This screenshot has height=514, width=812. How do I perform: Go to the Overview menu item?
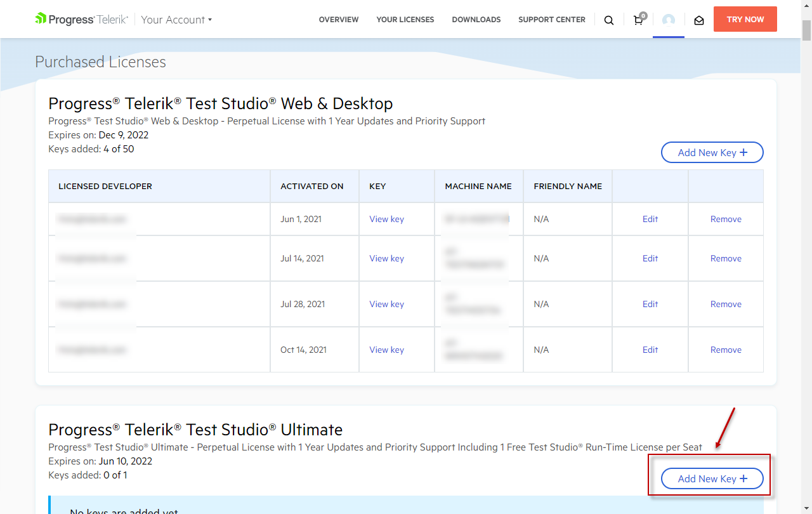(339, 20)
